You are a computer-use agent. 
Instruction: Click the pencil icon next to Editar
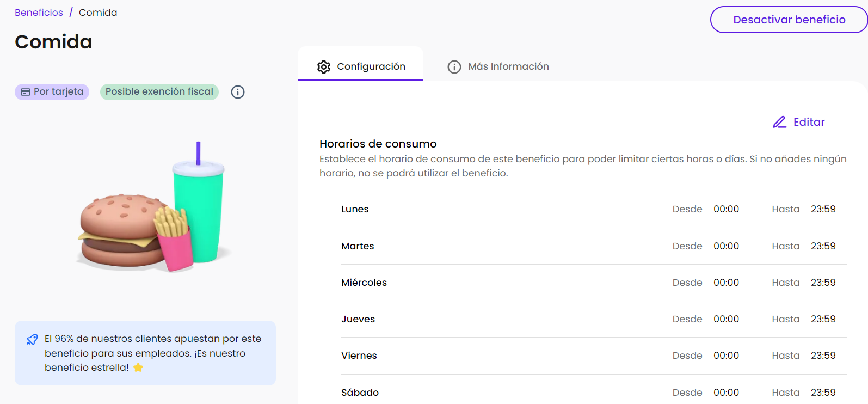(x=779, y=122)
